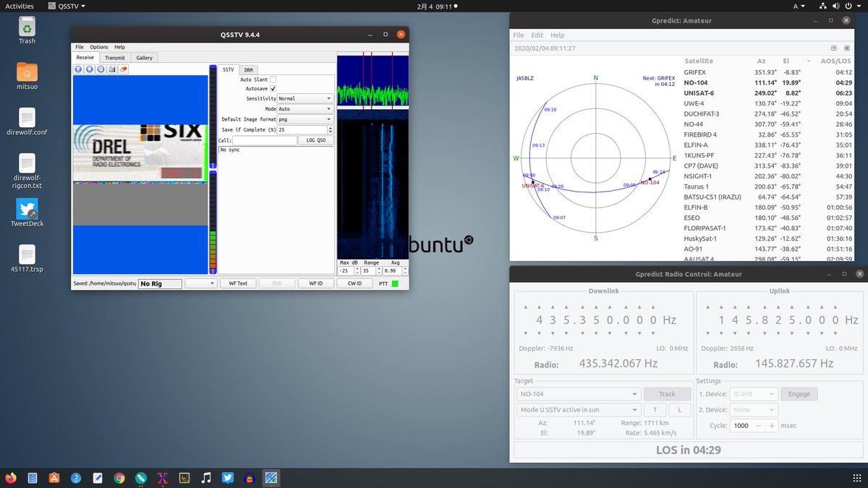Expand the Sensitivity dropdown set to Normal
This screenshot has width=868, height=488.
(x=305, y=98)
